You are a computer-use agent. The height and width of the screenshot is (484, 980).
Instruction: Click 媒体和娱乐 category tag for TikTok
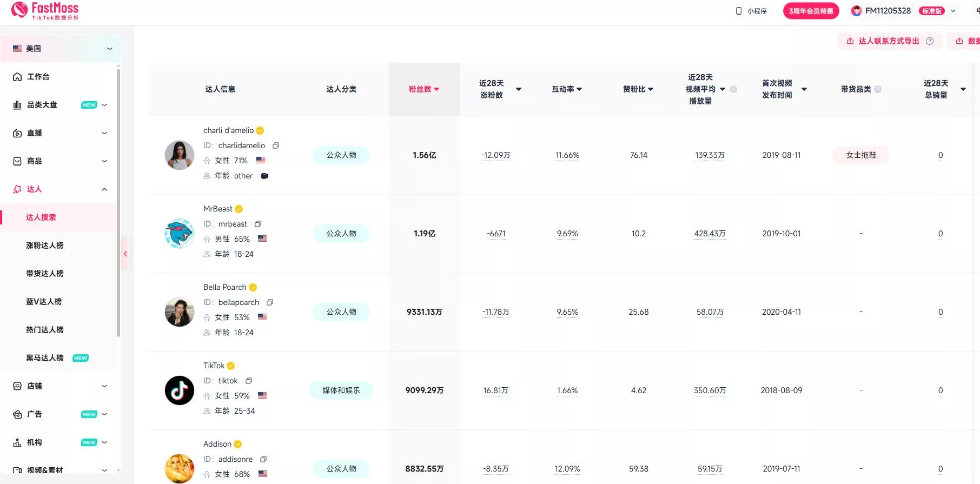click(341, 390)
